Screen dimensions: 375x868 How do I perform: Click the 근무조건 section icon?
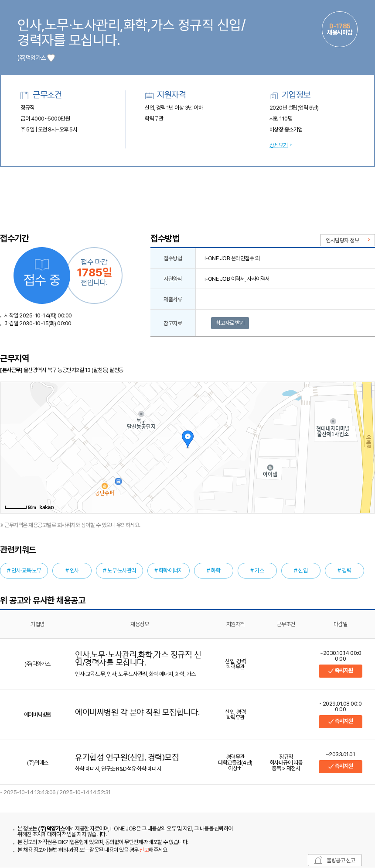pos(24,95)
